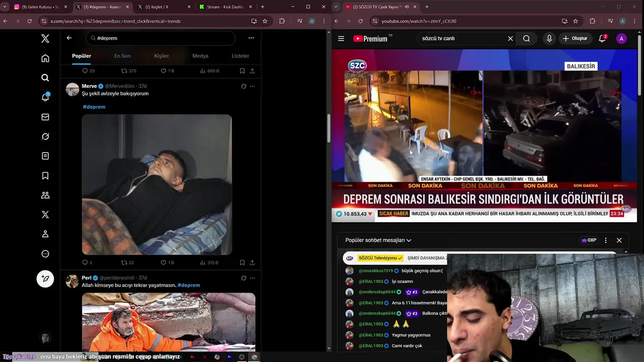The height and width of the screenshot is (362, 644).
Task: Open tab list dropdown in YouTube window
Action: 336,7
